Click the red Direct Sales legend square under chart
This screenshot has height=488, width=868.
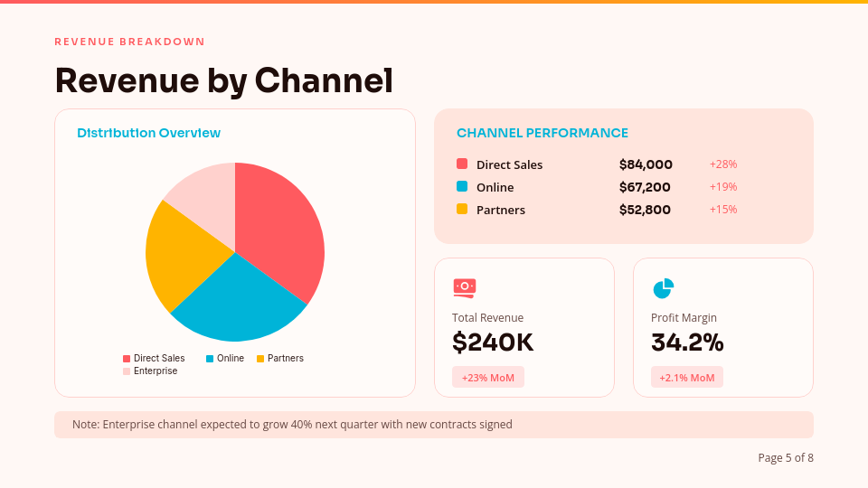[x=127, y=359]
